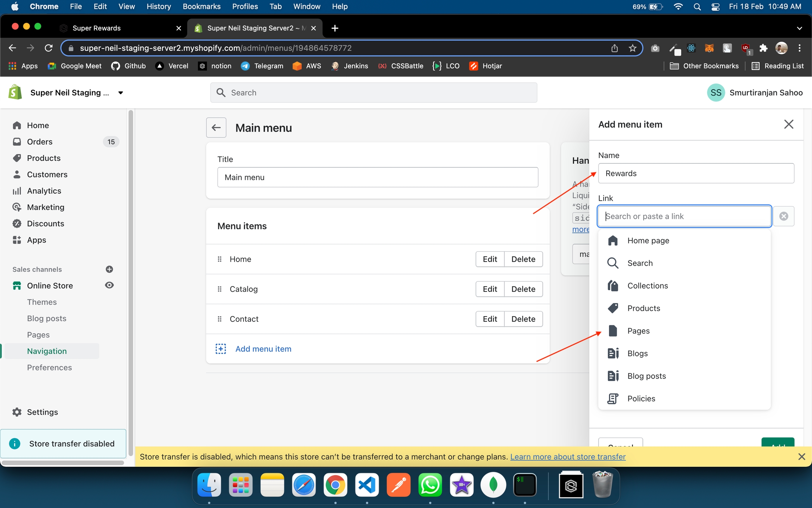The height and width of the screenshot is (508, 812).
Task: Go back using the Main menu arrow button
Action: (216, 128)
